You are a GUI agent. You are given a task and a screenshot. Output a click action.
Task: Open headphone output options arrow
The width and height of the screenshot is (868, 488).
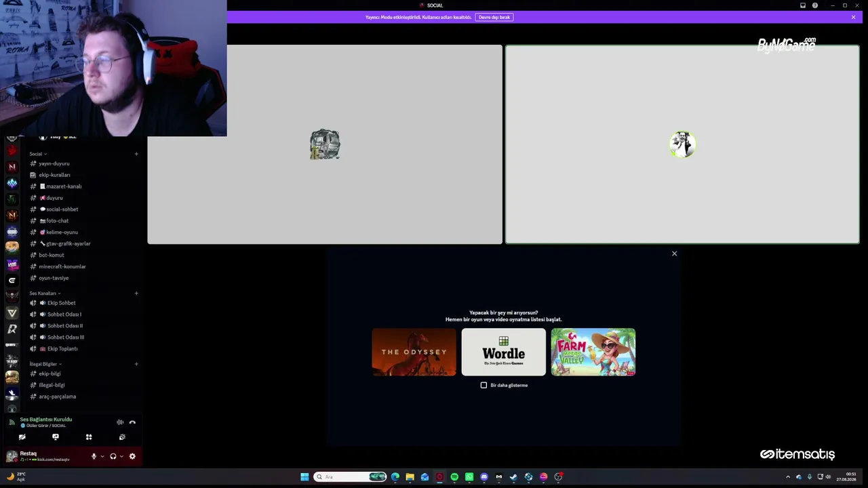[x=121, y=456]
